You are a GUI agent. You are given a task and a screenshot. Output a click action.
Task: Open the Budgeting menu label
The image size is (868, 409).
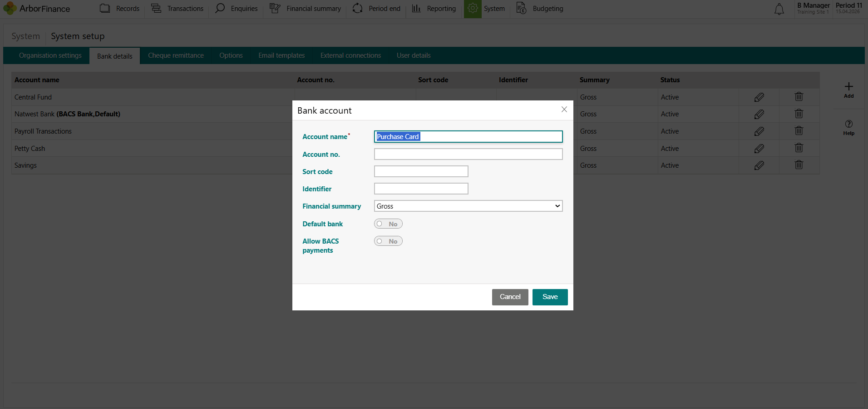tap(548, 9)
